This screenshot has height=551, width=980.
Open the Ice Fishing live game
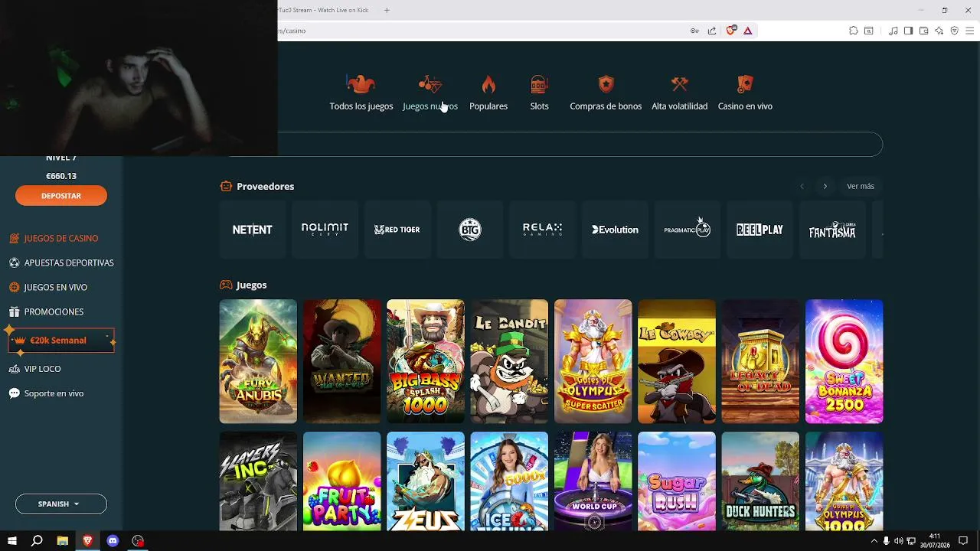[509, 481]
